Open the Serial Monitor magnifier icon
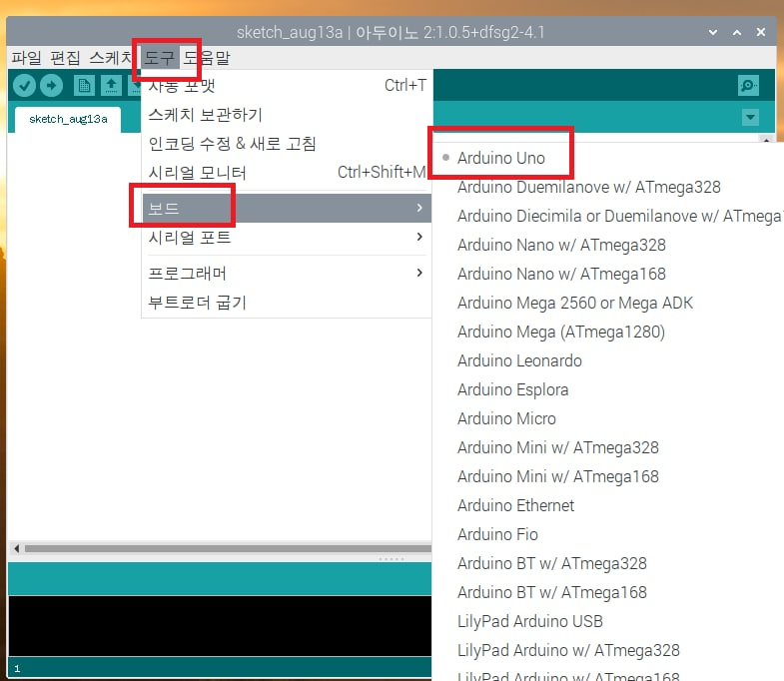Screen dimensions: 784x681 coord(748,86)
